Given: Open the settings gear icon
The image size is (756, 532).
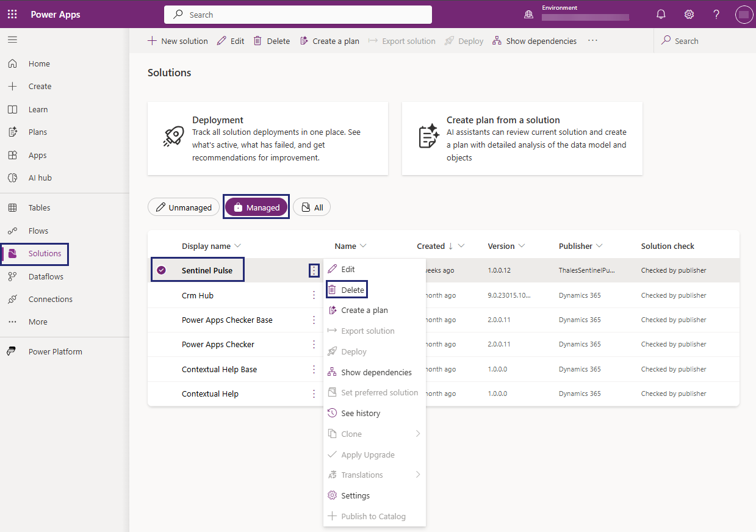Looking at the screenshot, I should [x=689, y=14].
